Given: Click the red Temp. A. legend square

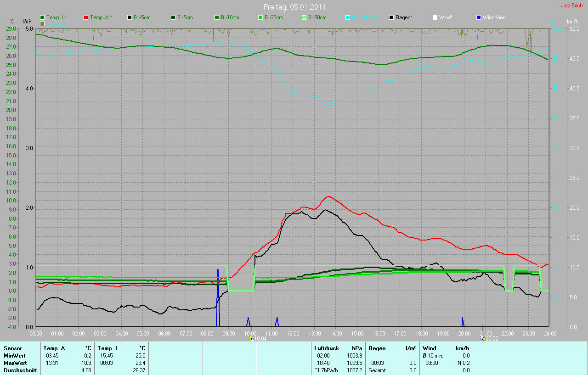Looking at the screenshot, I should click(86, 17).
